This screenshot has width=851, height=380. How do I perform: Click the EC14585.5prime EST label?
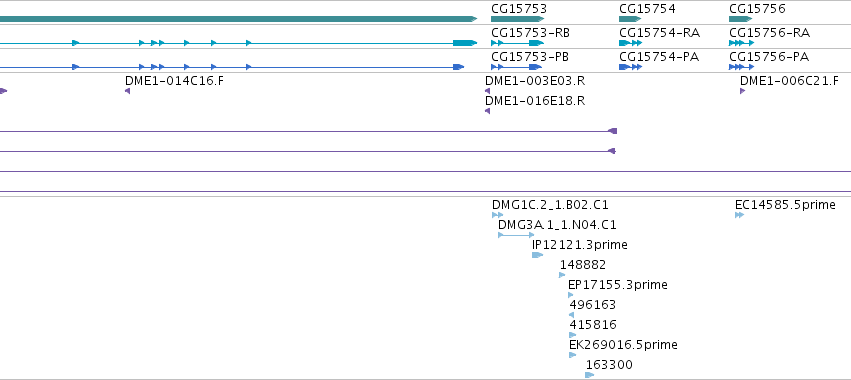click(x=785, y=205)
